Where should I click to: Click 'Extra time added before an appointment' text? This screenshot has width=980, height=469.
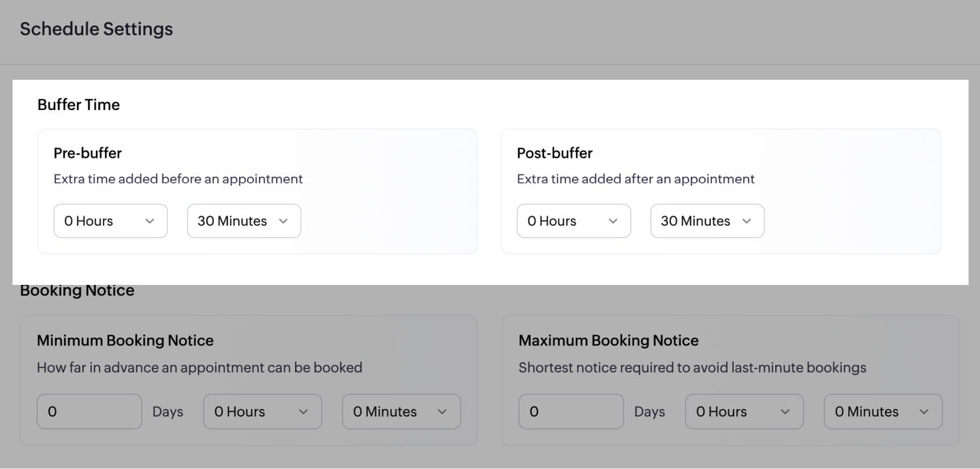point(178,179)
